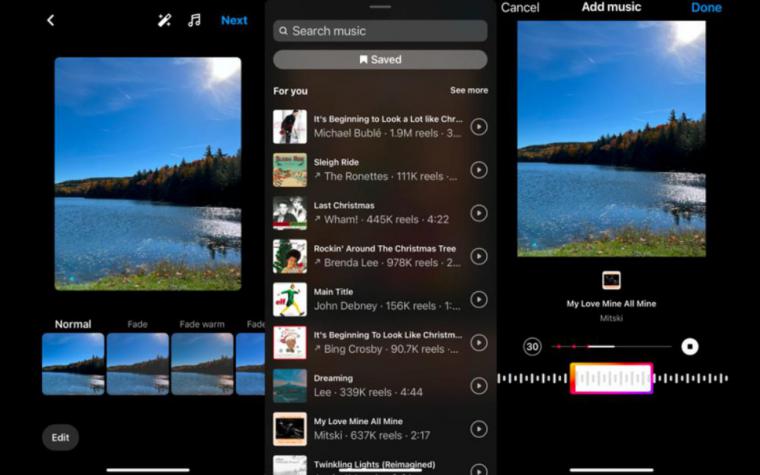
Task: Select the Fade warm filter thumbnail
Action: pyautogui.click(x=202, y=364)
